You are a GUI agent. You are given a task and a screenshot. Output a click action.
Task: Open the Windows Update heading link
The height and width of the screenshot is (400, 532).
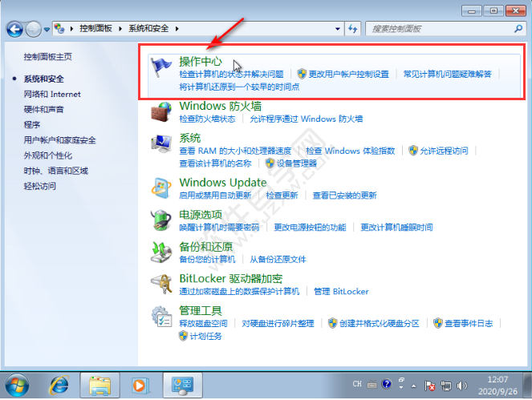(x=223, y=183)
